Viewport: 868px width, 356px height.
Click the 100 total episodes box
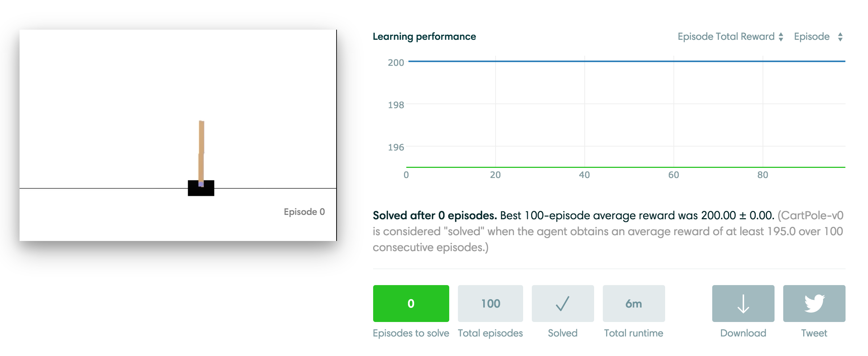pyautogui.click(x=491, y=304)
